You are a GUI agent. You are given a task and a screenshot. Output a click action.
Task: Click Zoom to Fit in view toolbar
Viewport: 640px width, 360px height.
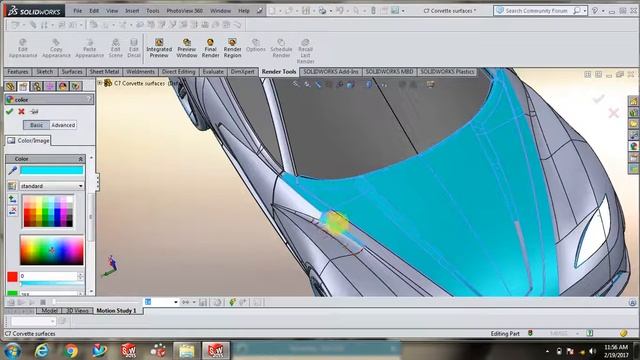coord(296,84)
